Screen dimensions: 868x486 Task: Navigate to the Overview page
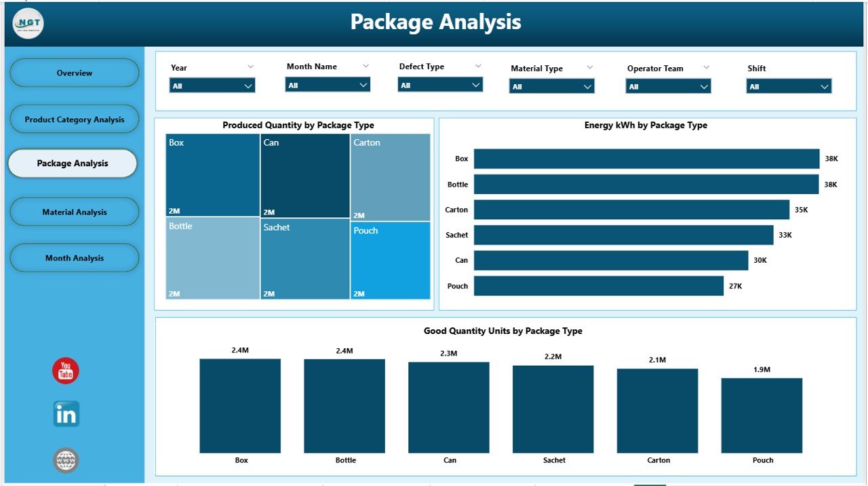pyautogui.click(x=74, y=73)
